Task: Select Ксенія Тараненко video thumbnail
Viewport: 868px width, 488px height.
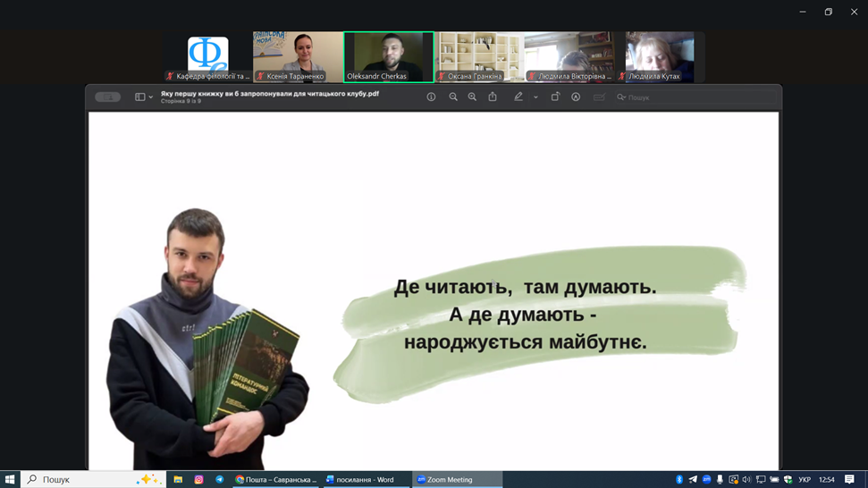Action: (298, 56)
